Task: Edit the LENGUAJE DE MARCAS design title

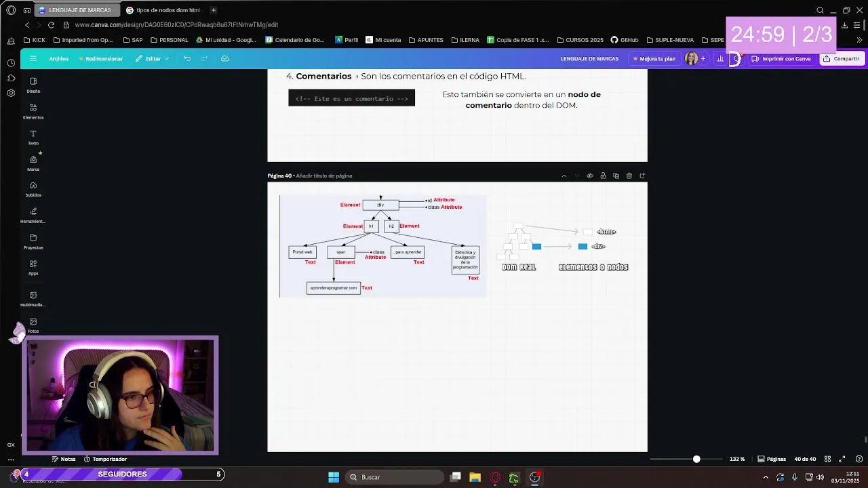Action: (589, 59)
